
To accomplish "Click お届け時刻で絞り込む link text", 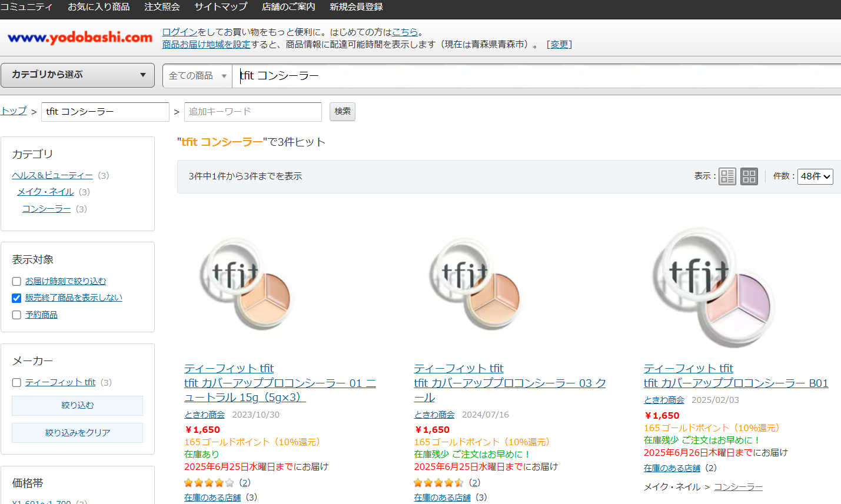I will coord(66,282).
